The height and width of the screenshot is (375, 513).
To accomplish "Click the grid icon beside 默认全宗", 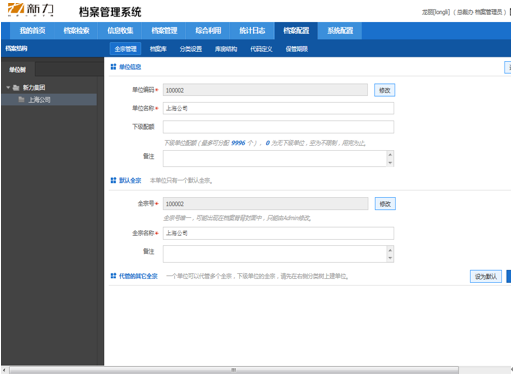I will pos(113,180).
